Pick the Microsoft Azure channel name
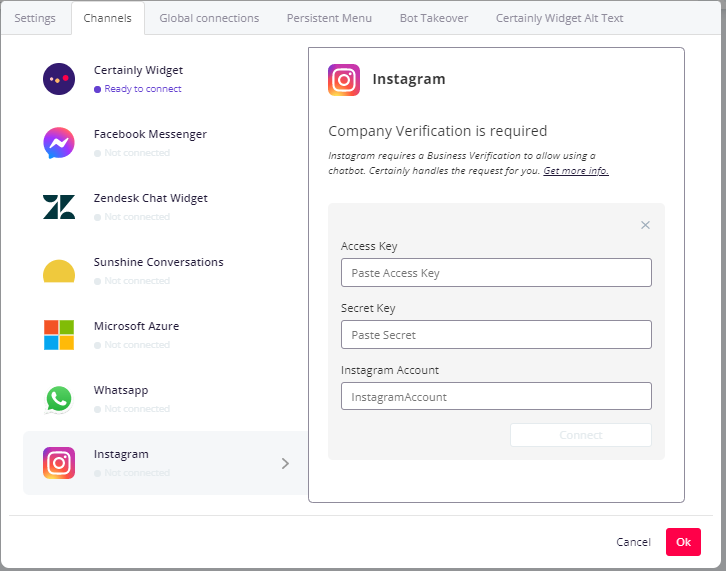This screenshot has width=726, height=571. (136, 326)
